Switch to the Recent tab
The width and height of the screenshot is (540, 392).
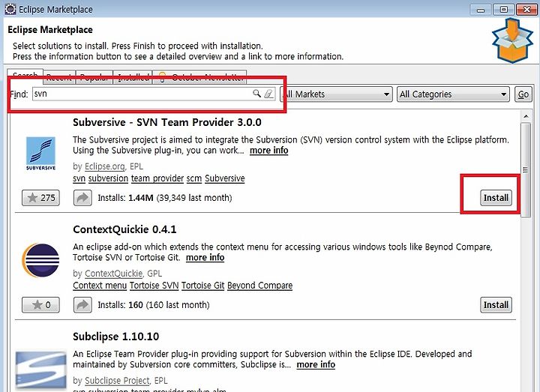(59, 77)
